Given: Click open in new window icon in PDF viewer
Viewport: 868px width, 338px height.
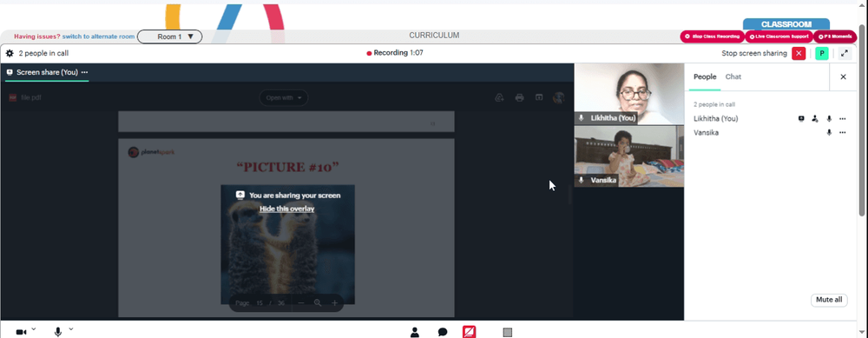Looking at the screenshot, I should click(x=539, y=97).
